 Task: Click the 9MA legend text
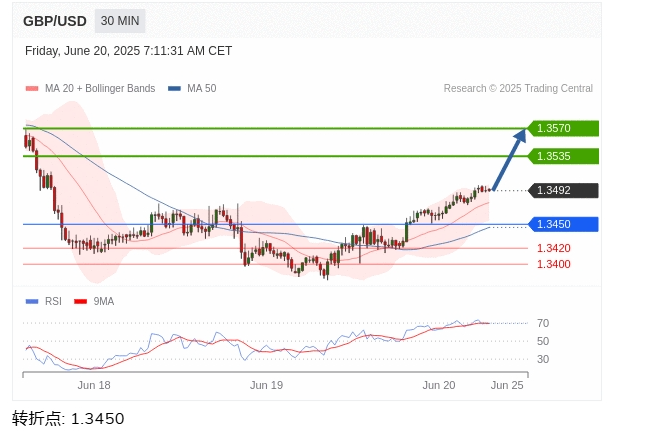pyautogui.click(x=104, y=302)
